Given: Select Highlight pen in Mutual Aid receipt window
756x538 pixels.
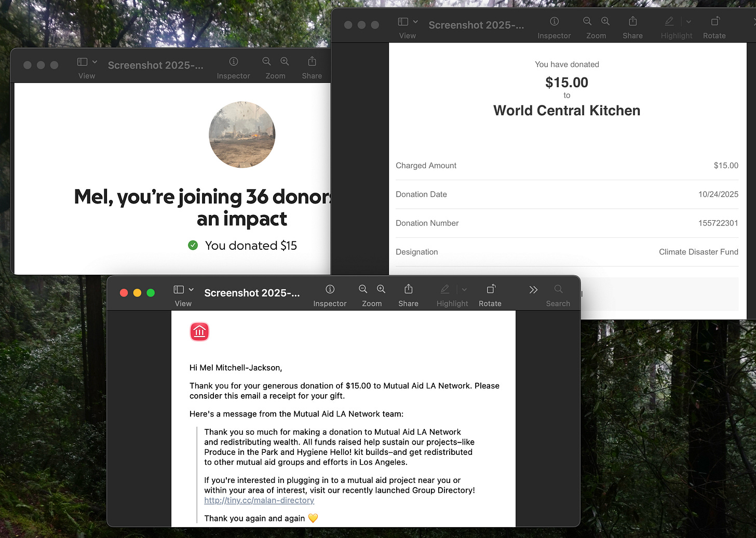Looking at the screenshot, I should coord(445,289).
